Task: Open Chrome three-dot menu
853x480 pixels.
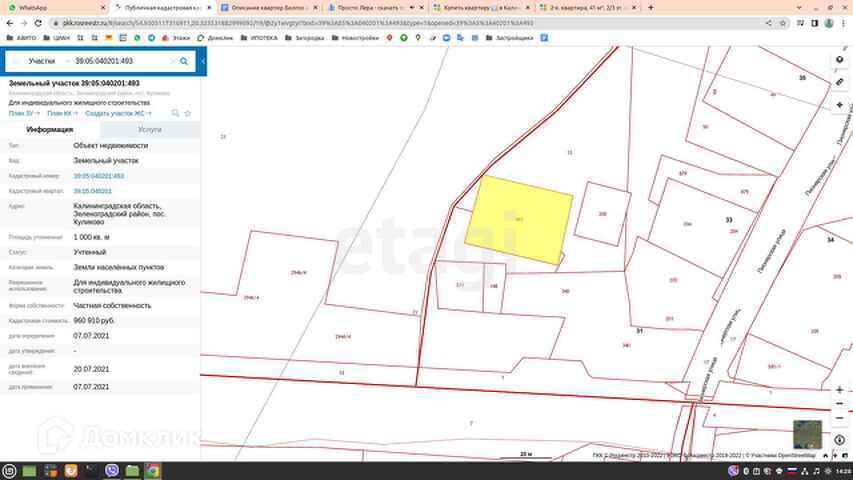Action: coord(844,23)
